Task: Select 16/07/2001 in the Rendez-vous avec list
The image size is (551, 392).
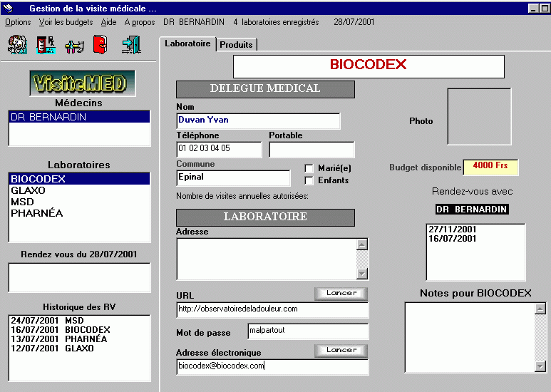Action: click(x=475, y=239)
